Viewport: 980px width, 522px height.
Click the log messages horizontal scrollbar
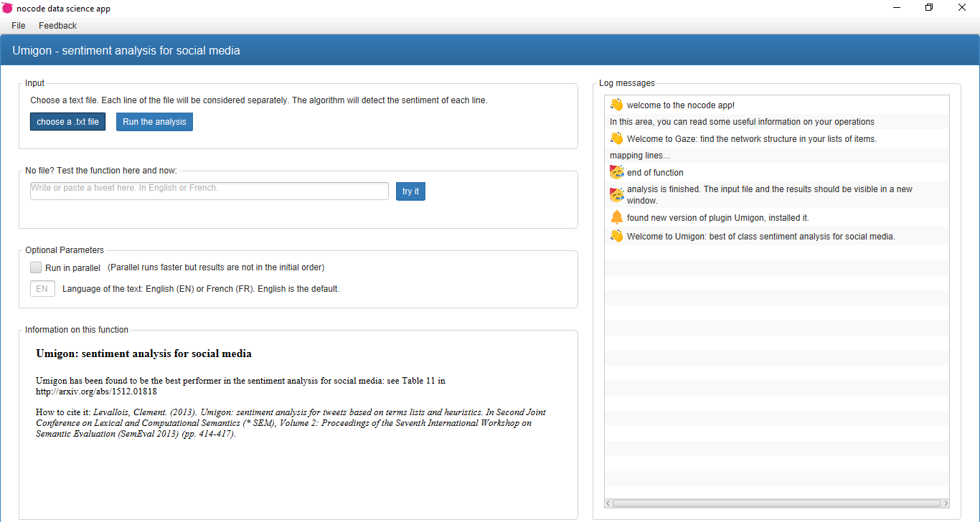pyautogui.click(x=776, y=503)
